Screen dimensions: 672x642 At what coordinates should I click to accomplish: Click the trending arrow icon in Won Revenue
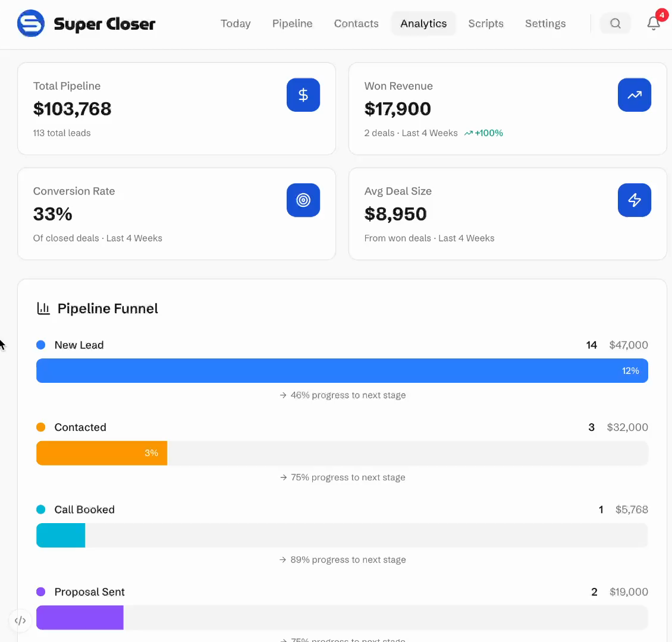[635, 95]
